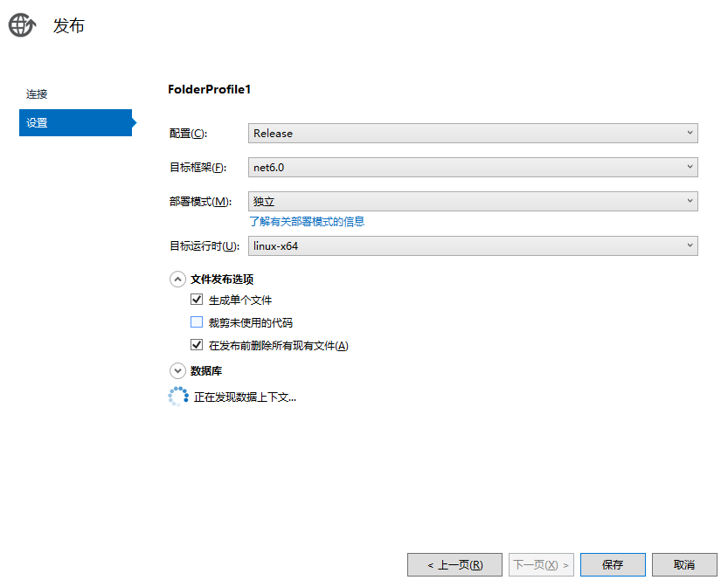Enable the 裁剪未使用的代码 checkbox
Viewport: 728px width, 587px height.
[x=197, y=322]
